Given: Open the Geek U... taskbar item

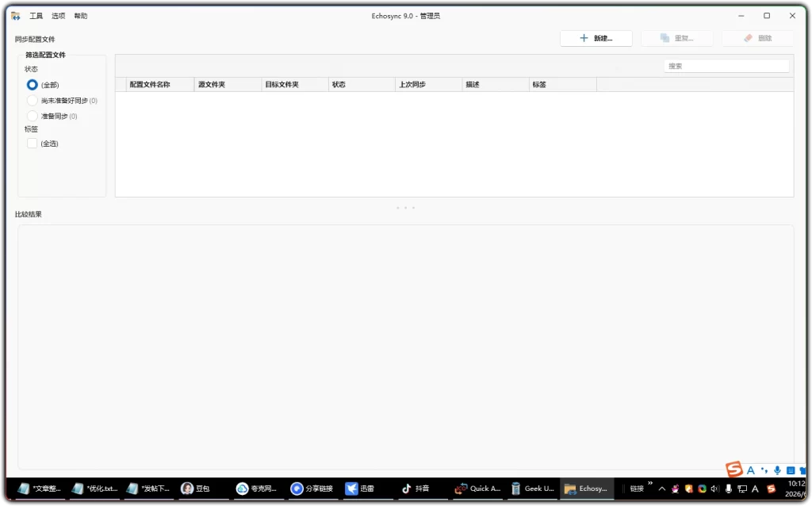Looking at the screenshot, I should point(532,489).
